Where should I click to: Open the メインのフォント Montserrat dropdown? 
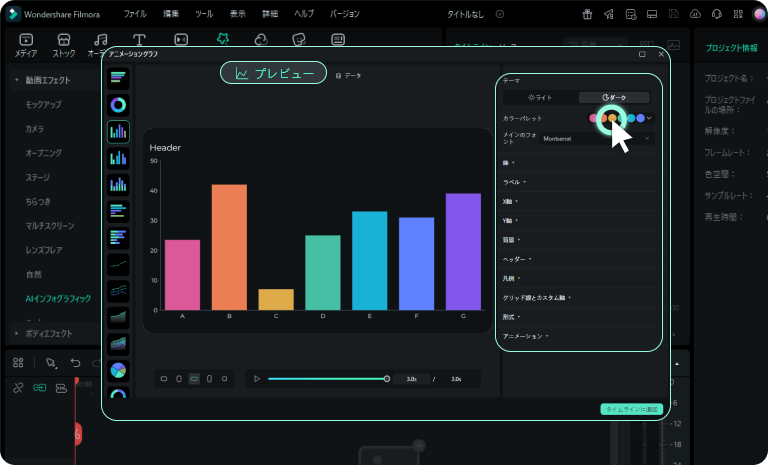pos(596,138)
